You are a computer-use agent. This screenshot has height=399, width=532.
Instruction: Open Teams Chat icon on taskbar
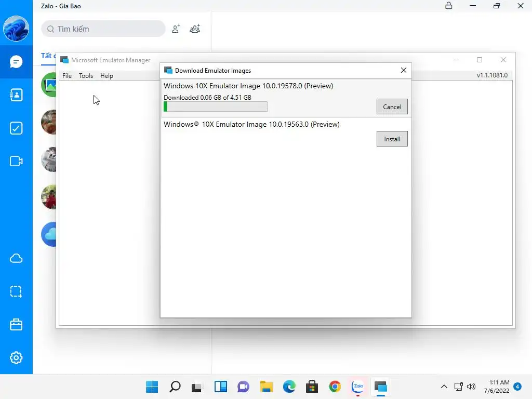point(243,387)
